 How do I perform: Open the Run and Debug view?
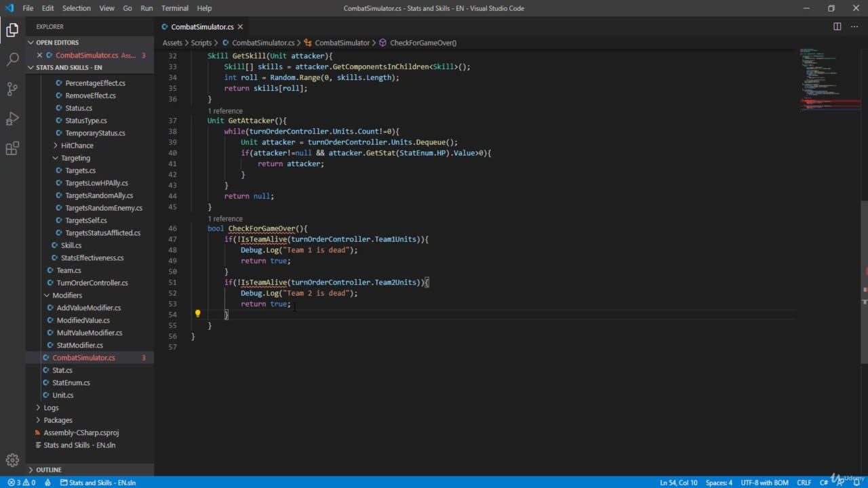12,119
